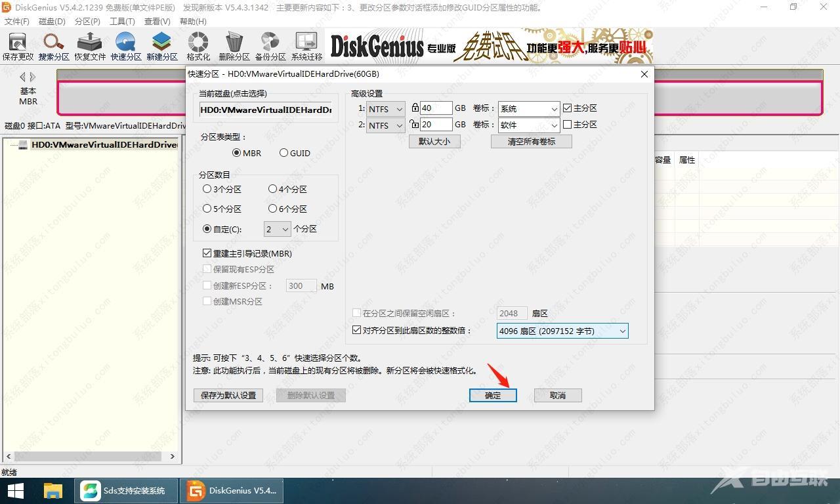Open partition 1 NTFS file system dropdown
This screenshot has height=504, width=840.
click(x=386, y=109)
